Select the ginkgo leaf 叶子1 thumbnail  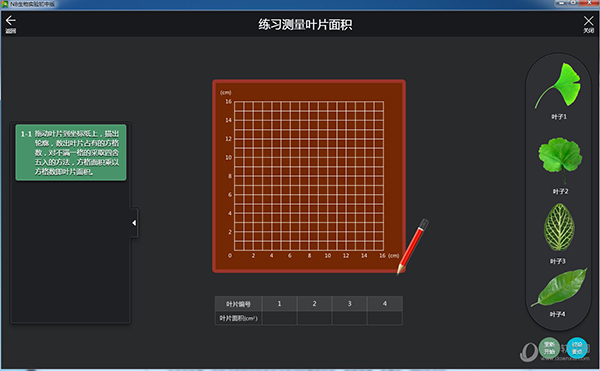(559, 86)
